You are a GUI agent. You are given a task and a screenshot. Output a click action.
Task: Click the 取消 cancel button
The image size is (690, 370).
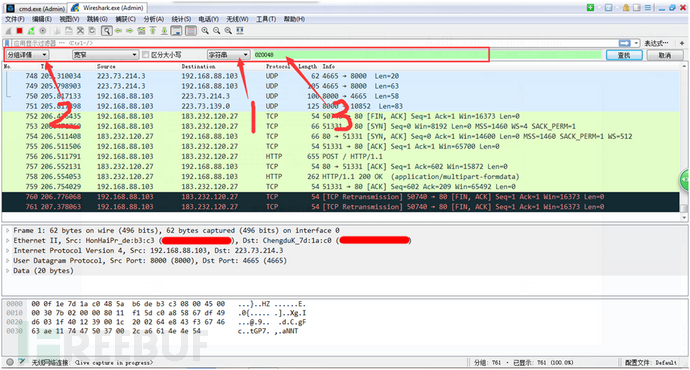[x=665, y=55]
